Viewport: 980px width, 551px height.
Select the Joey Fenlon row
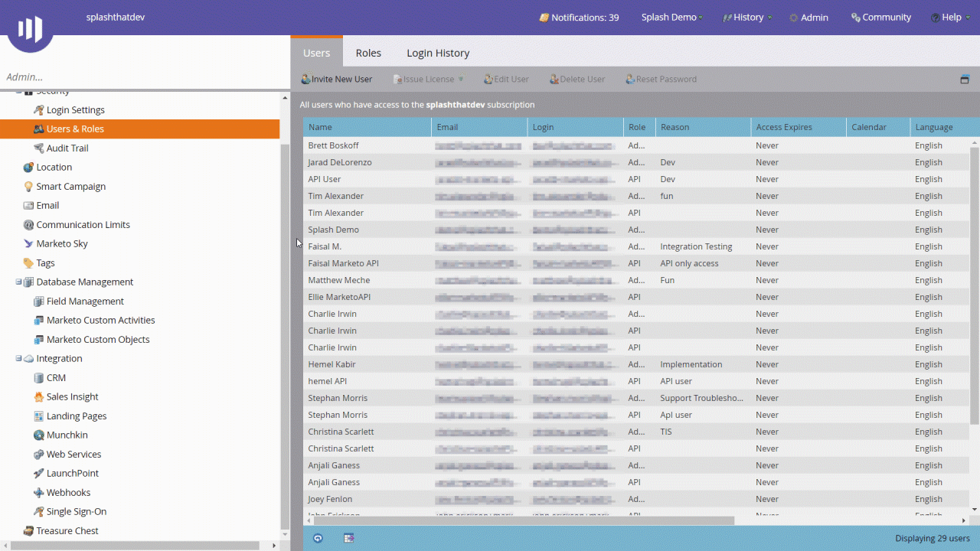tap(636, 499)
